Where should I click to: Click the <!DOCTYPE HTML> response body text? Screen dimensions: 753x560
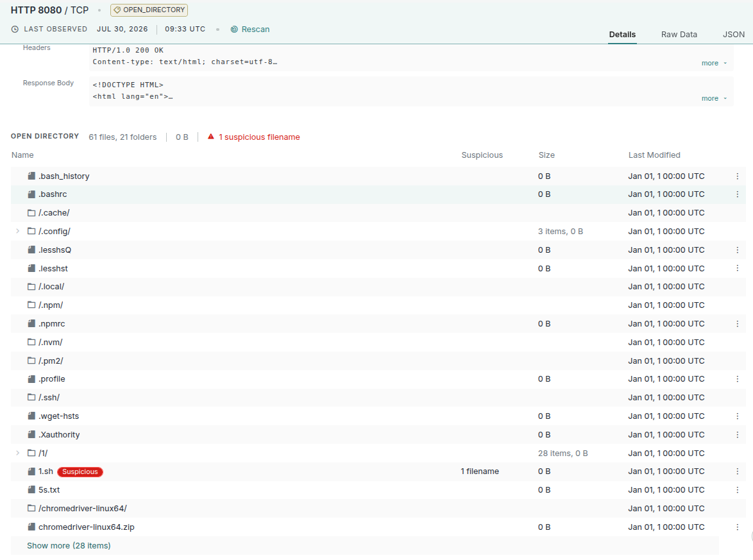click(128, 85)
